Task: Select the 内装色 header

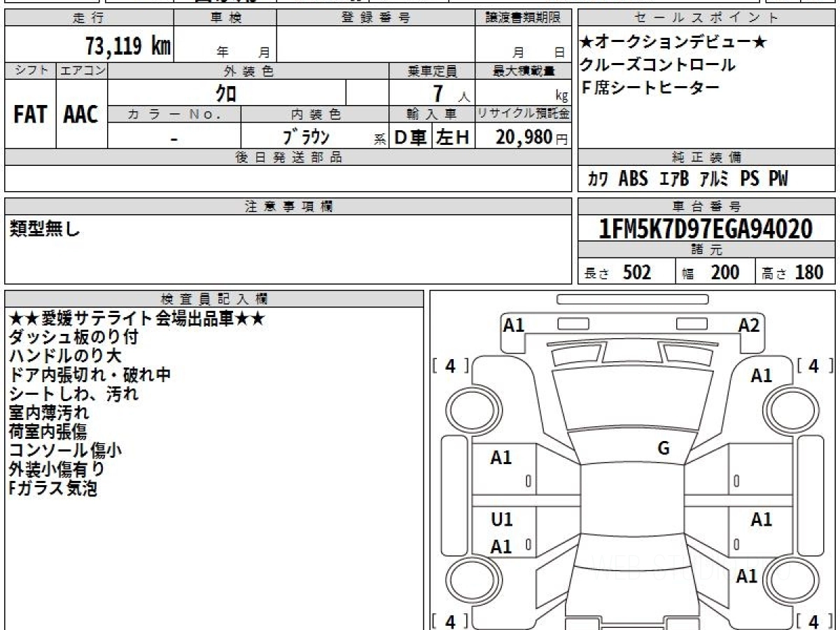Action: point(315,114)
